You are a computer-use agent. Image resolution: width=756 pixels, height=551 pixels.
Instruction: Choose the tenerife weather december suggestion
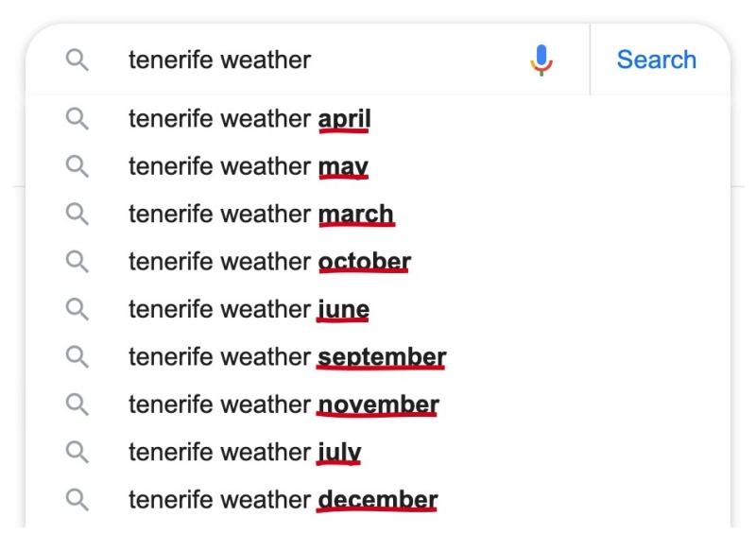(378, 500)
